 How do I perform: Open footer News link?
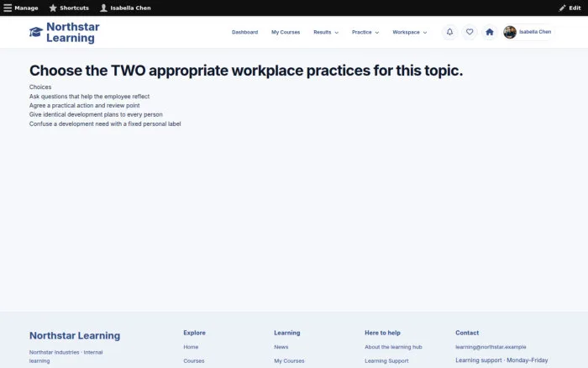pos(281,347)
